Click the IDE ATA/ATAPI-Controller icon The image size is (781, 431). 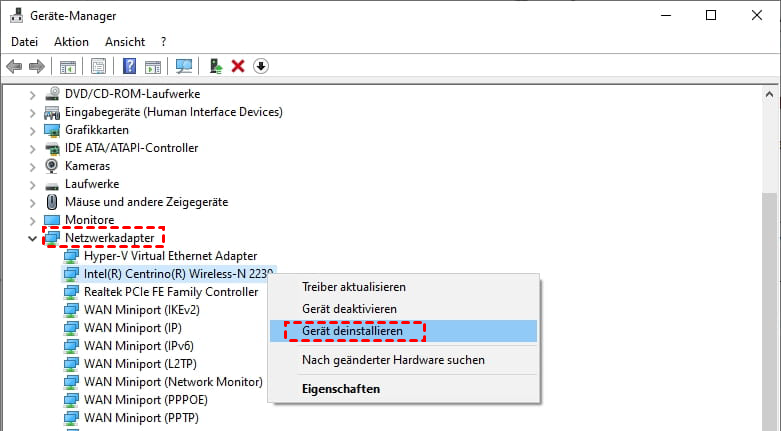point(52,148)
